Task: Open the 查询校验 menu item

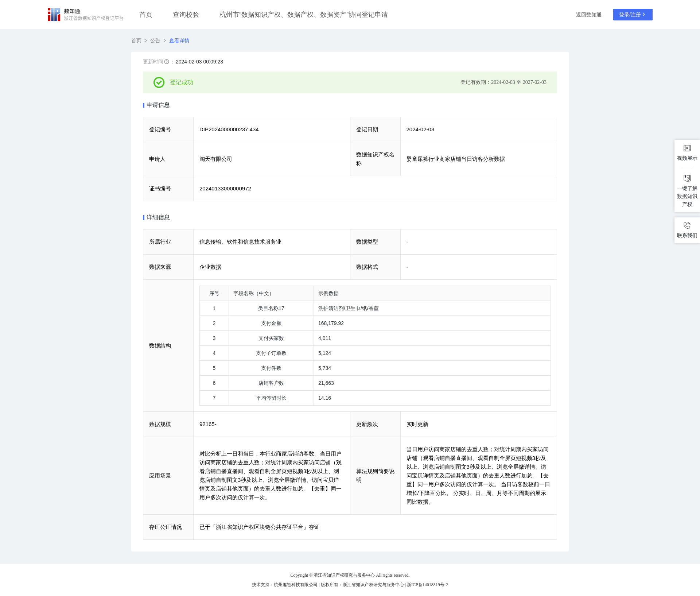Action: pyautogui.click(x=186, y=15)
